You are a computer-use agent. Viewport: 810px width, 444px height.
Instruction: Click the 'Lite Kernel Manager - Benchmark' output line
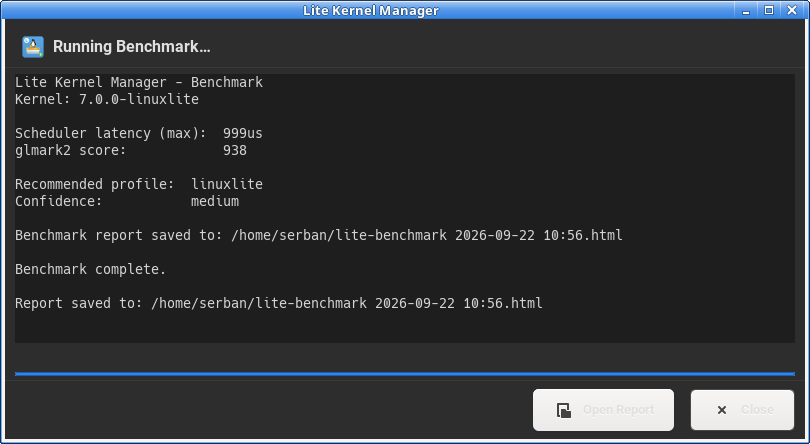[138, 82]
